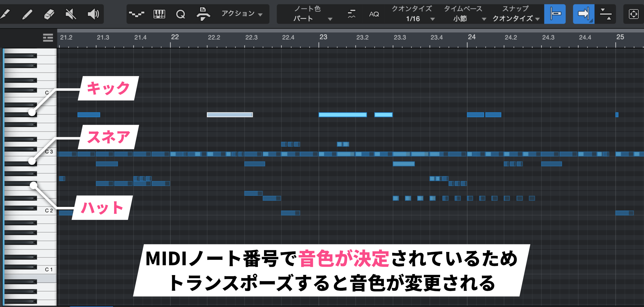644x307 pixels.
Task: Click the piano keyboard icon in toolbar
Action: click(x=159, y=14)
